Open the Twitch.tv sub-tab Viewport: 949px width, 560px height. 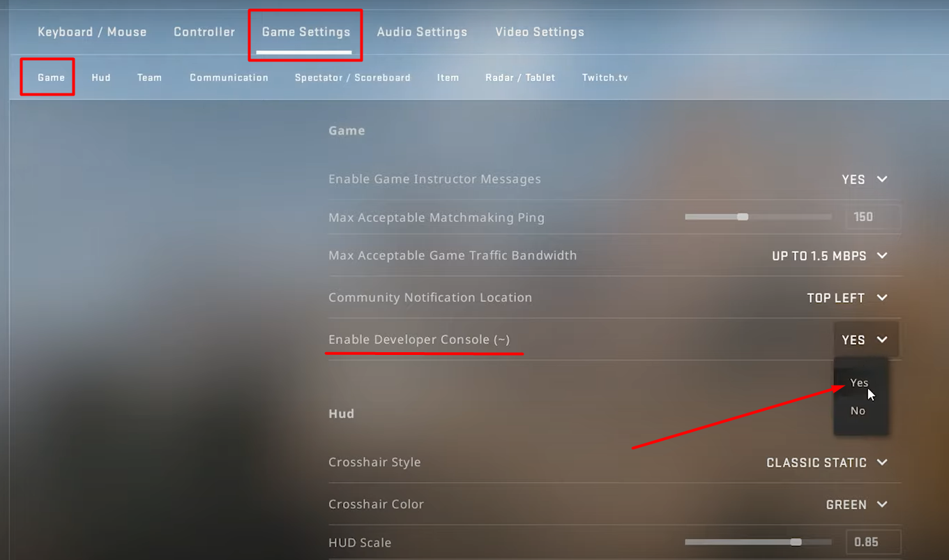605,77
